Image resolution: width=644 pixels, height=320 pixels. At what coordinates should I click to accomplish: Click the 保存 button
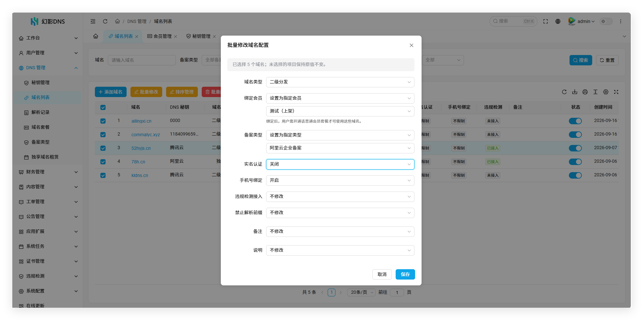coord(405,274)
